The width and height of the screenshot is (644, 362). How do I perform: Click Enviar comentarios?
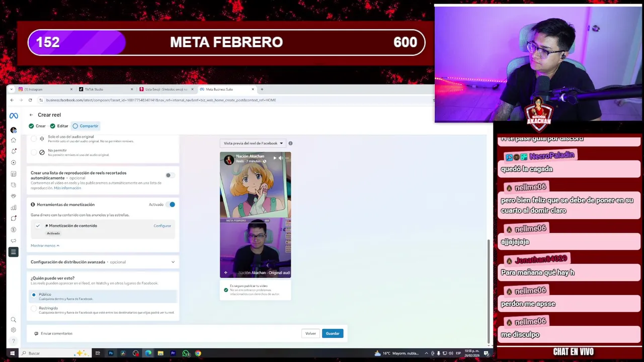pyautogui.click(x=53, y=334)
